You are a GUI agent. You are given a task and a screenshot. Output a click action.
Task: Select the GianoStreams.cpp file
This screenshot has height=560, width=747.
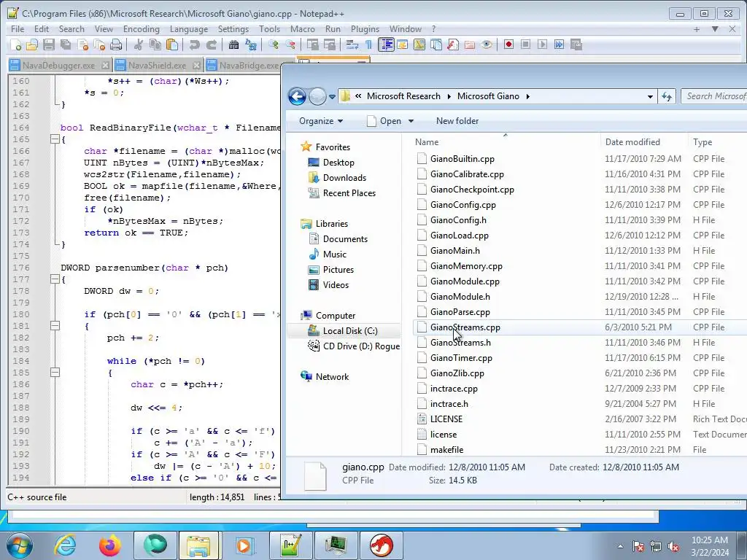465,327
